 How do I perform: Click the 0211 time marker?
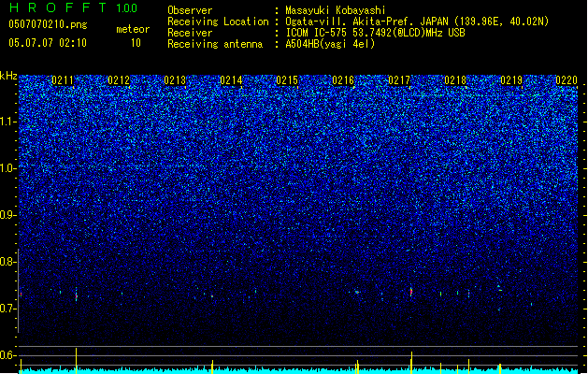tap(63, 80)
